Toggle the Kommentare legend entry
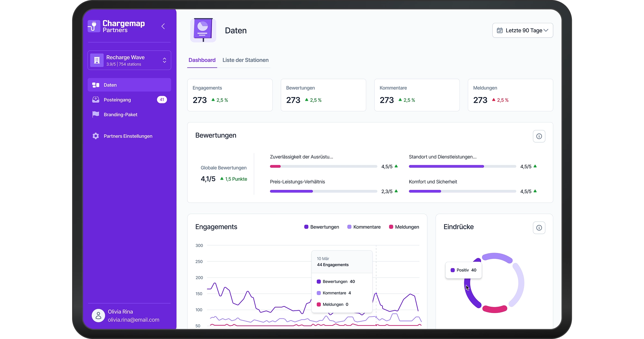Screen dimensions: 644x339 [364, 227]
